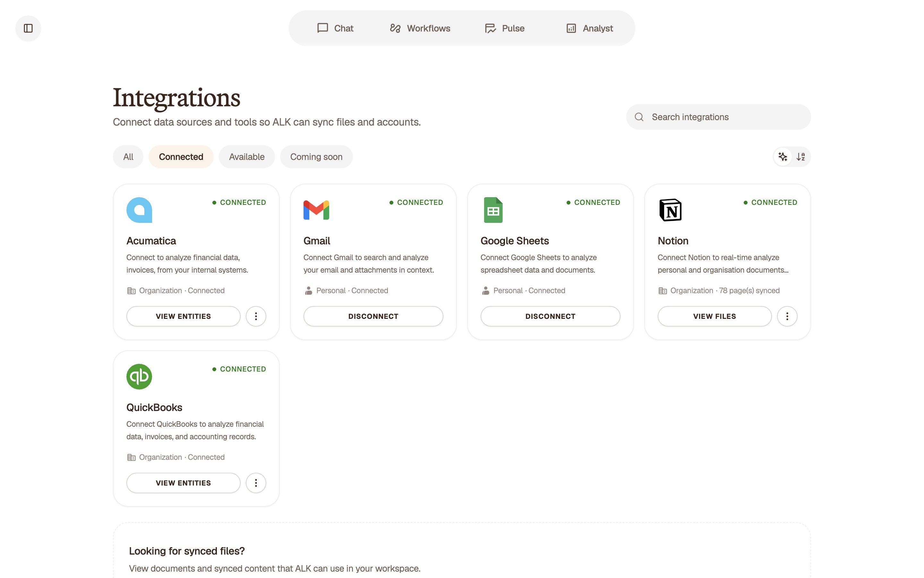View entities for QuickBooks

(x=183, y=483)
